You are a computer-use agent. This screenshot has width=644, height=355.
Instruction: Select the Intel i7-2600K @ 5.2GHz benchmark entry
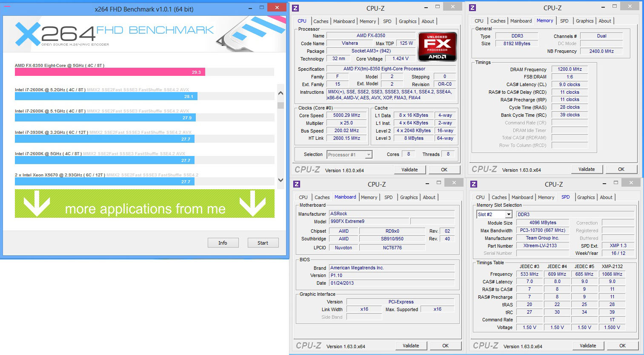[x=144, y=93]
